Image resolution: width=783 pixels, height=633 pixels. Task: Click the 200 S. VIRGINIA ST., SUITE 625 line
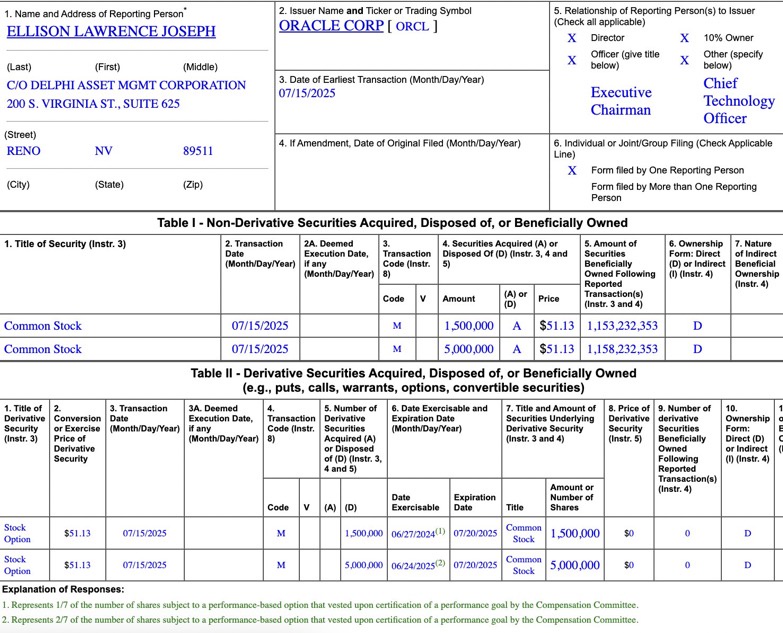click(x=93, y=104)
